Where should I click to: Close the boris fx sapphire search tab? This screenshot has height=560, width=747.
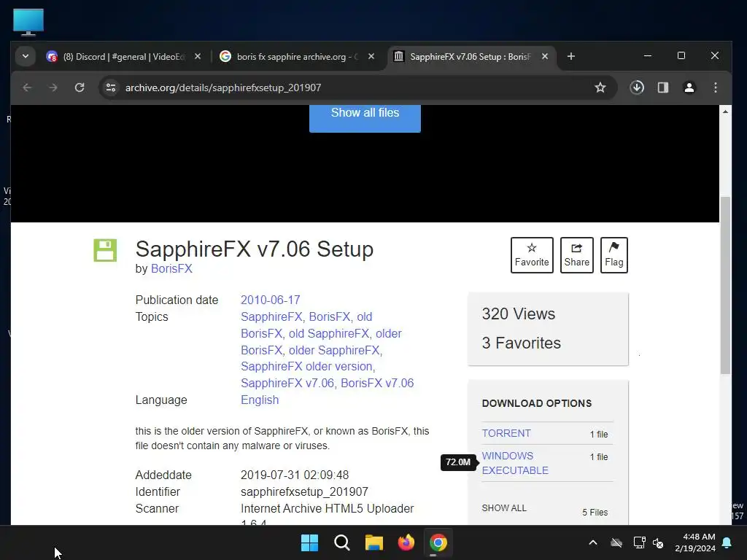371,57
